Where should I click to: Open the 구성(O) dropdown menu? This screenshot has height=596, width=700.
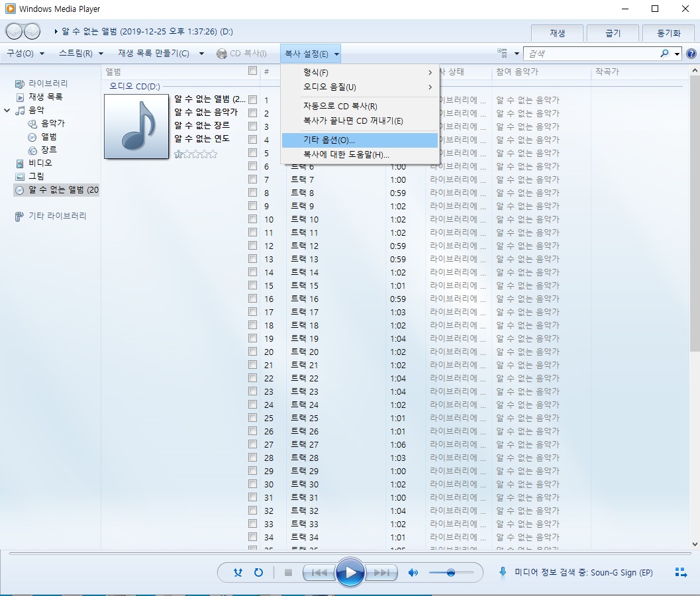25,54
